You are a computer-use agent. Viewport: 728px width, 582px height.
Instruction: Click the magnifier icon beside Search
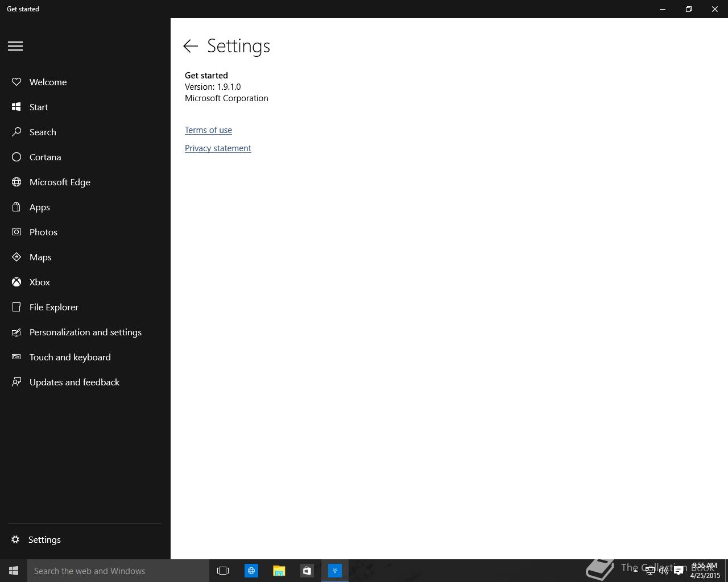(x=16, y=132)
